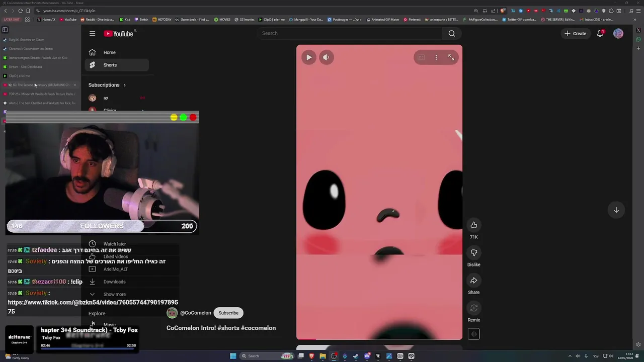This screenshot has width=644, height=362.
Task: Go back in browser history
Action: click(x=5, y=11)
